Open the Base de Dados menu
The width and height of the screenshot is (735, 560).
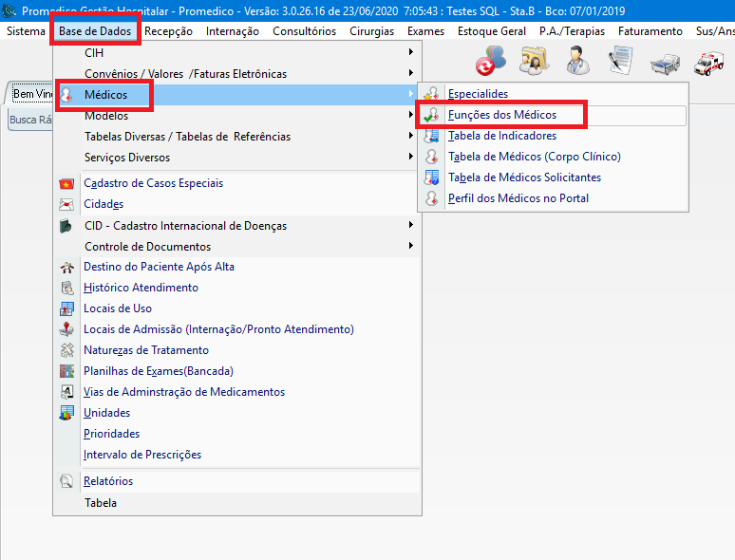pos(95,31)
